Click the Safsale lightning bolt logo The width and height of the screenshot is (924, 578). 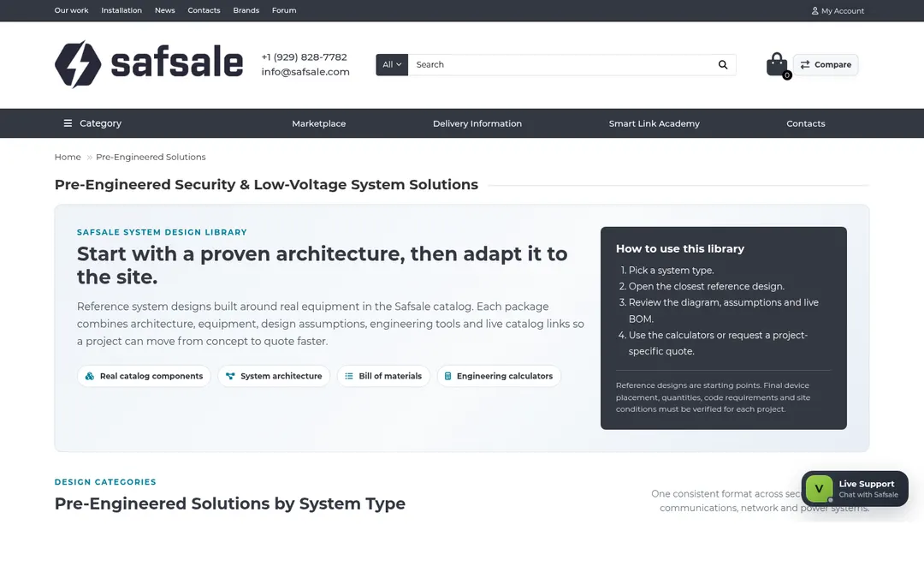78,64
